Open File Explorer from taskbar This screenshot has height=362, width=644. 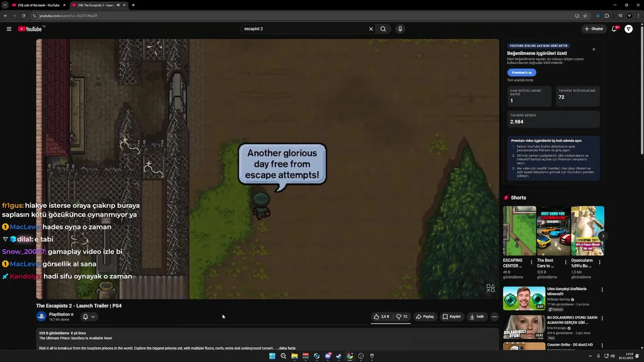point(294,356)
